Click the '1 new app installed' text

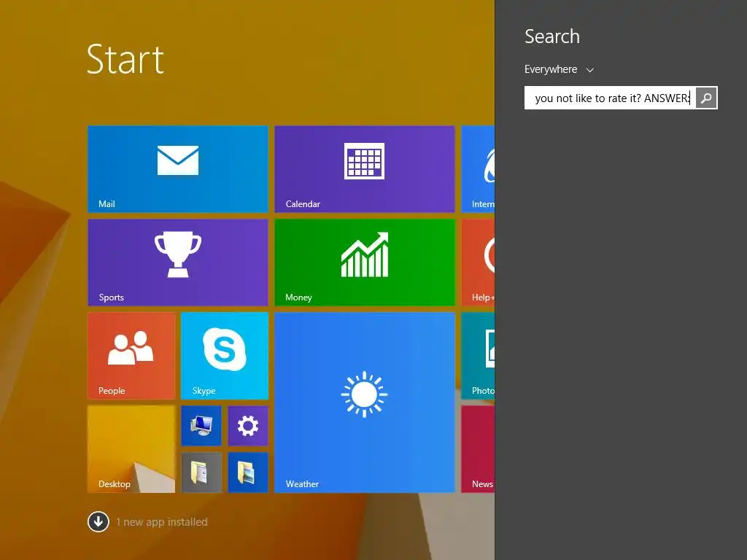point(162,522)
